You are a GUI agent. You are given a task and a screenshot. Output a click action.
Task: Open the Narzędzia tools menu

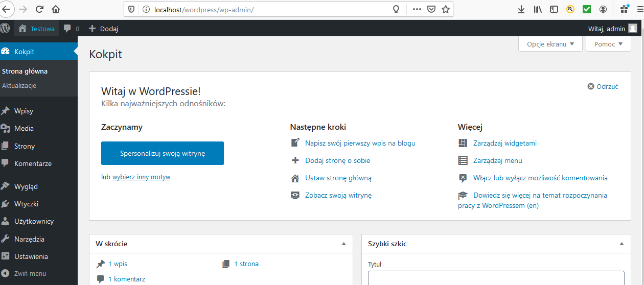click(x=39, y=239)
